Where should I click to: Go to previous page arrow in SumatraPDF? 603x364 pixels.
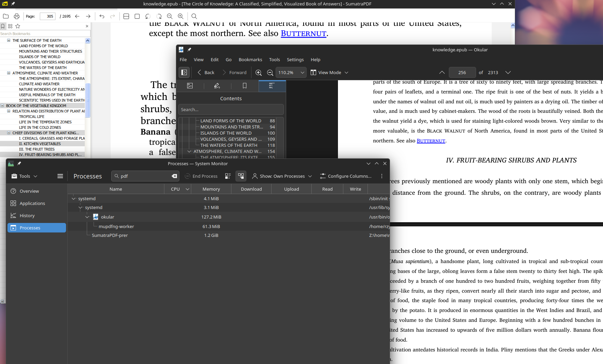(x=77, y=16)
